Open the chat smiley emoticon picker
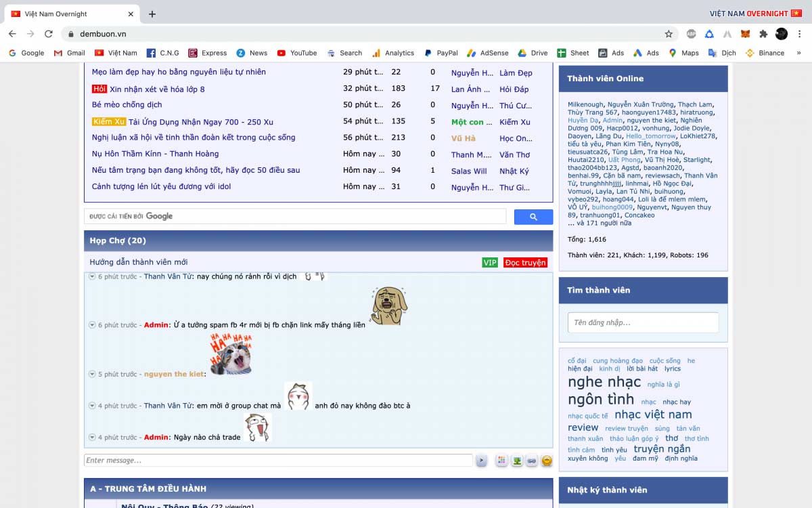812x508 pixels. [x=547, y=461]
